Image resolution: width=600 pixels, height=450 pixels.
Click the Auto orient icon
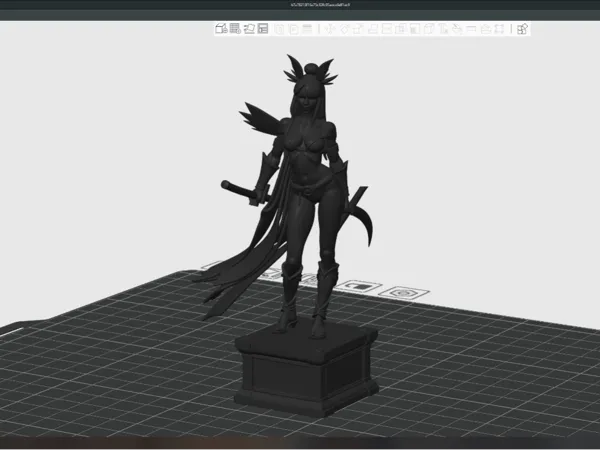coord(249,29)
